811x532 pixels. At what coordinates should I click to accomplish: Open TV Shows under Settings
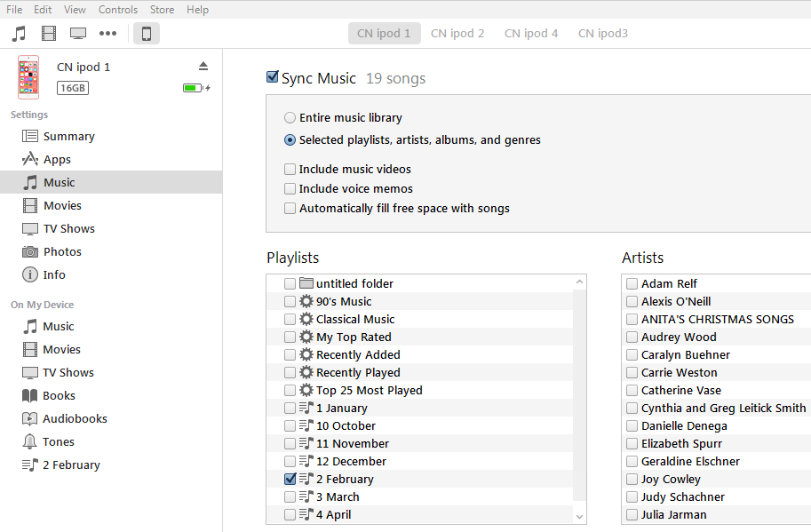click(111, 228)
